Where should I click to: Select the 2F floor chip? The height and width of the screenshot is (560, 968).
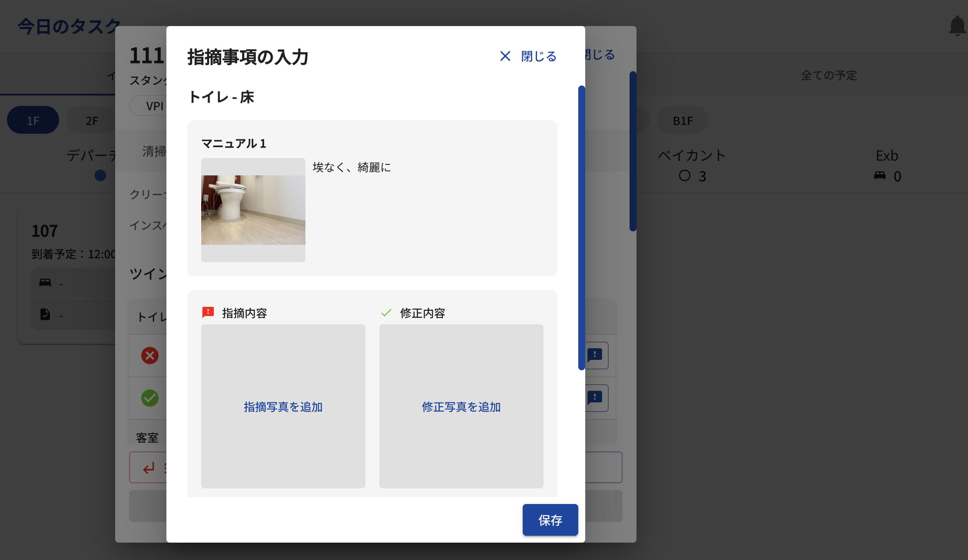[x=92, y=120]
